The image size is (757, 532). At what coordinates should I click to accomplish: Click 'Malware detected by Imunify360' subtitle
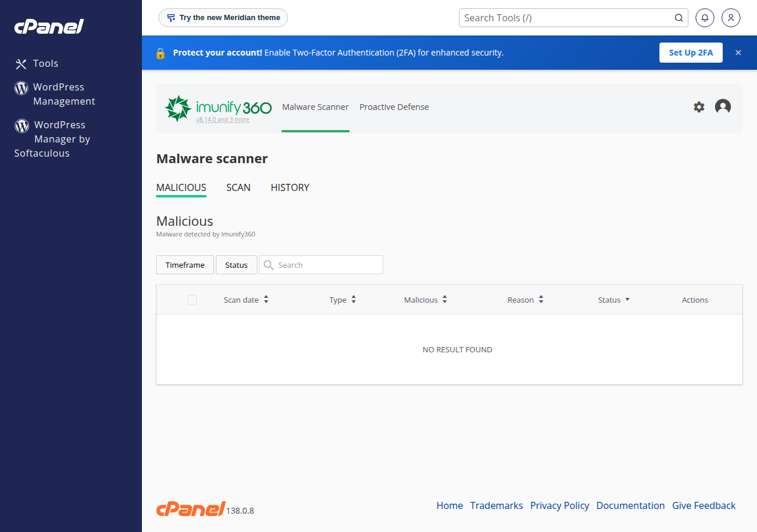click(x=206, y=234)
